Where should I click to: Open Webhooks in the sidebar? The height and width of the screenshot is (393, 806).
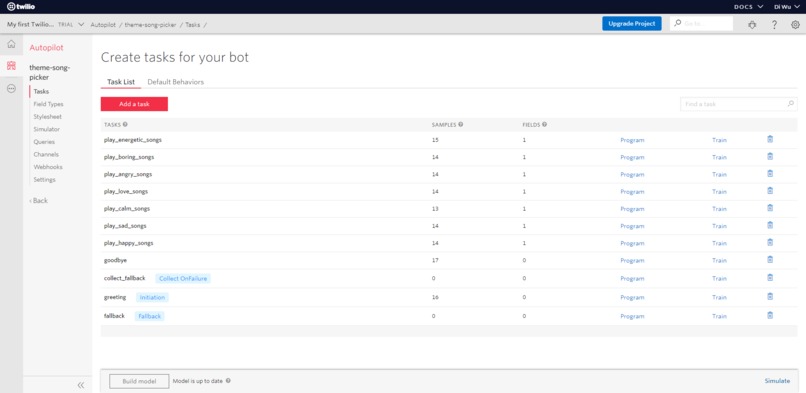tap(47, 167)
